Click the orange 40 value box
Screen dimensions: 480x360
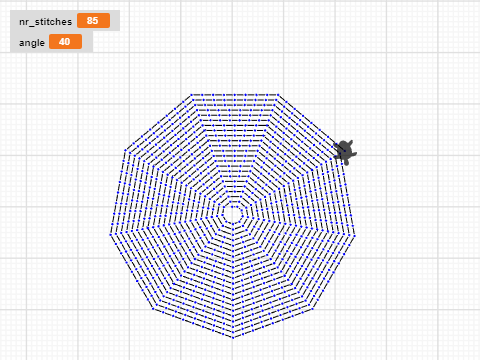pyautogui.click(x=65, y=42)
